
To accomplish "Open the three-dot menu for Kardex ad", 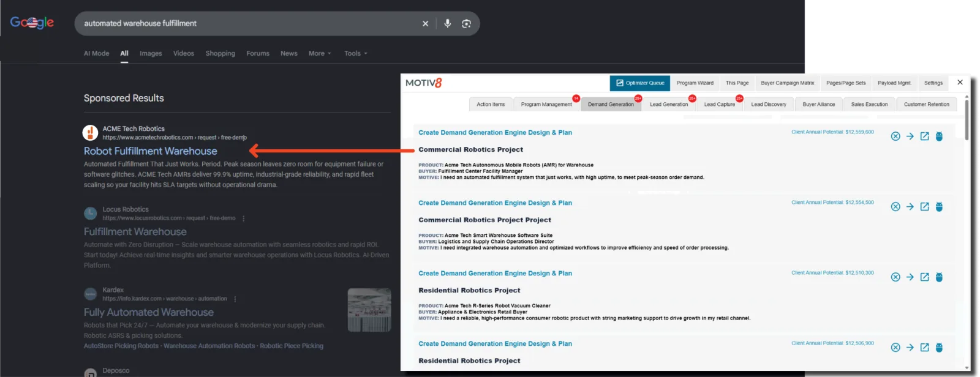I will coord(235,299).
